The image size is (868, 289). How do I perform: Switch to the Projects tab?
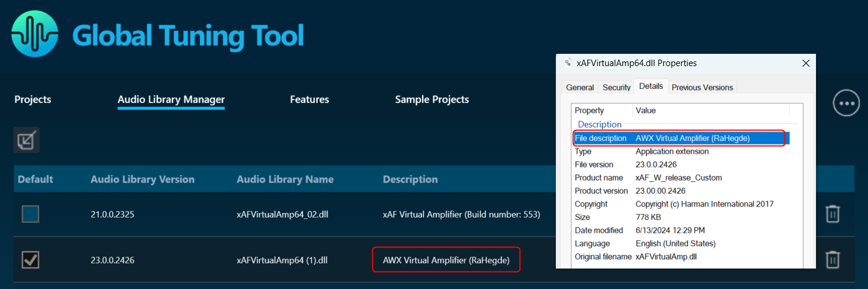pyautogui.click(x=33, y=99)
